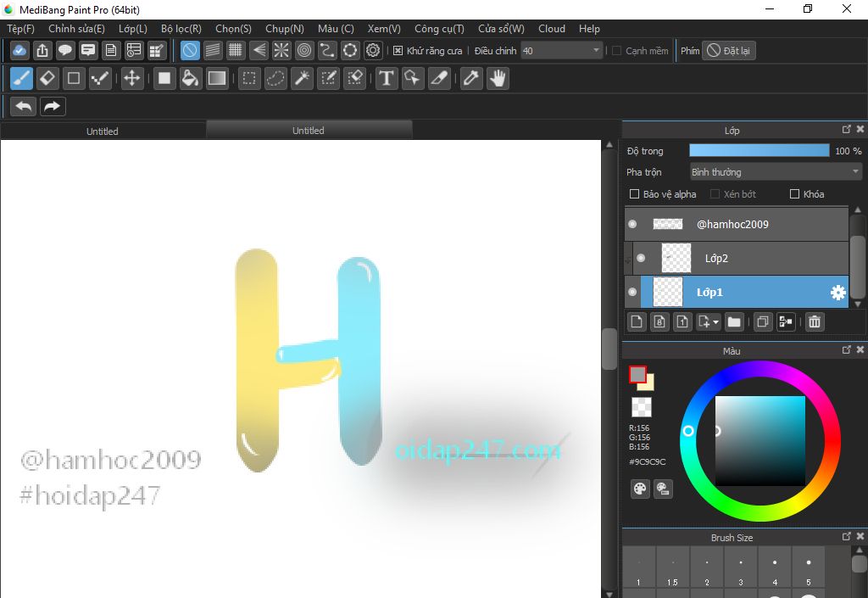Duplicate the current layer
Image resolution: width=868 pixels, height=598 pixels.
762,321
